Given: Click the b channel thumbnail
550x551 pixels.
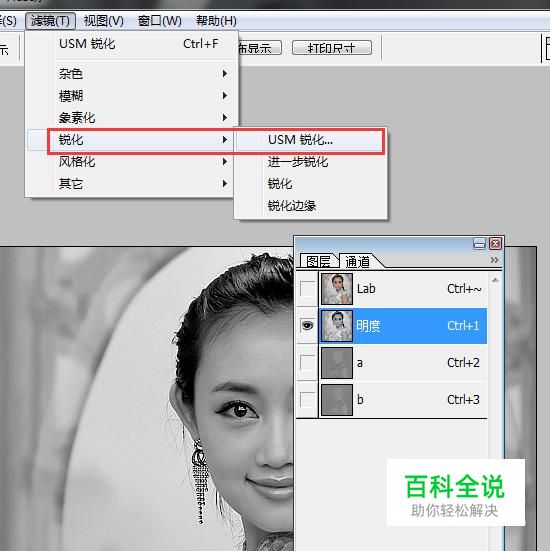Looking at the screenshot, I should (x=337, y=400).
